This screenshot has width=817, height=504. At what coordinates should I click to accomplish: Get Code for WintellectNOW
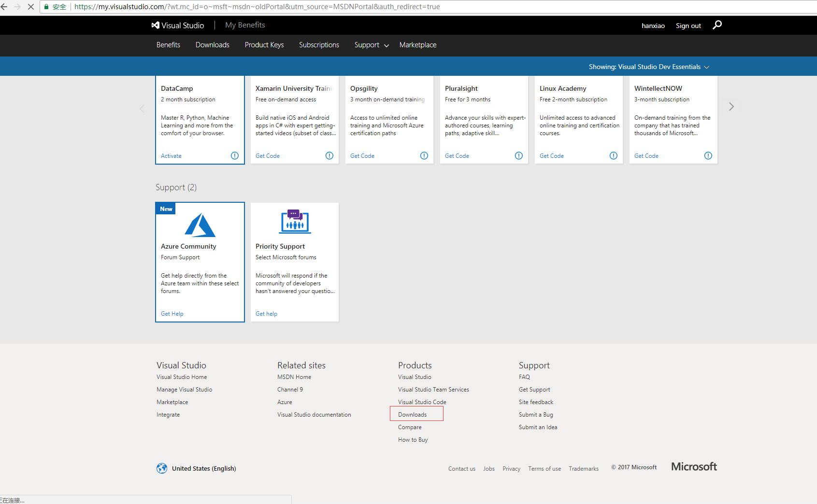tap(646, 156)
